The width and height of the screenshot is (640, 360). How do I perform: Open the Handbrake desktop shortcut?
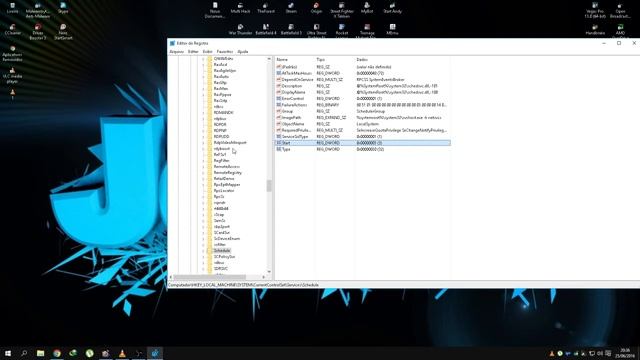tap(595, 29)
